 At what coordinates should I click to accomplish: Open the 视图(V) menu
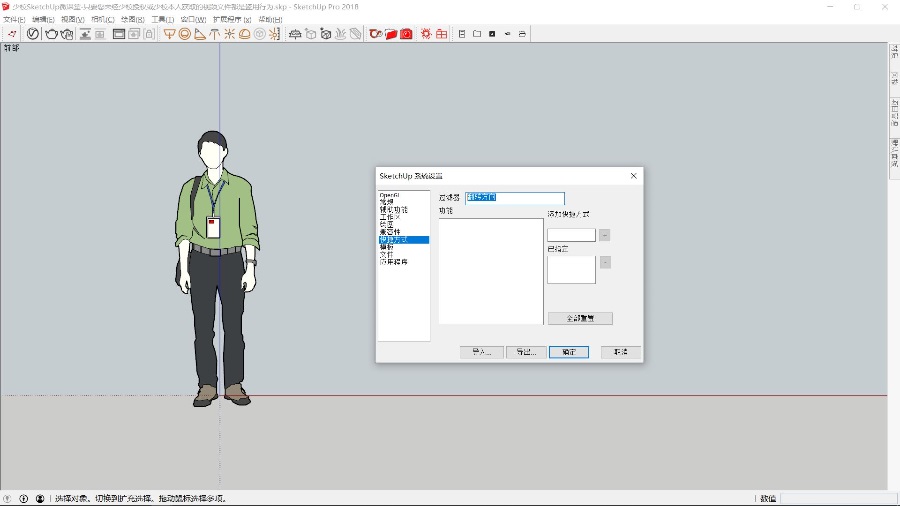pos(73,20)
